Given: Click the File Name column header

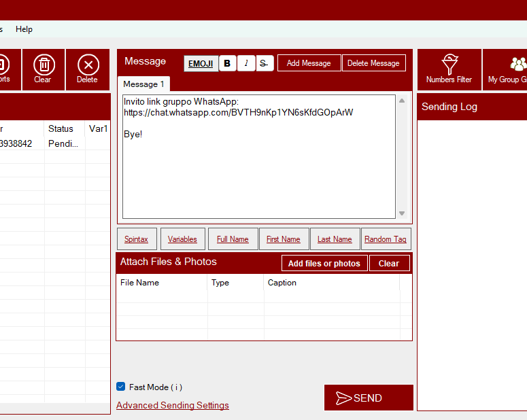Looking at the screenshot, I should click(162, 283).
